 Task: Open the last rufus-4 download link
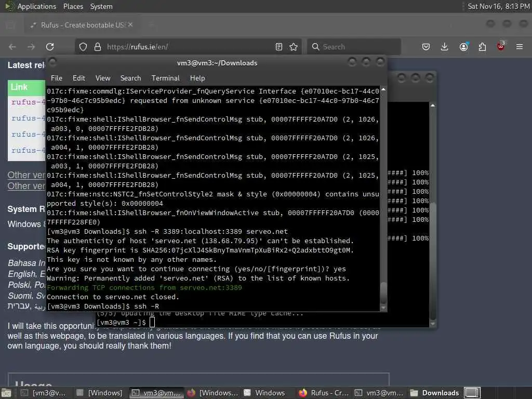(x=28, y=150)
